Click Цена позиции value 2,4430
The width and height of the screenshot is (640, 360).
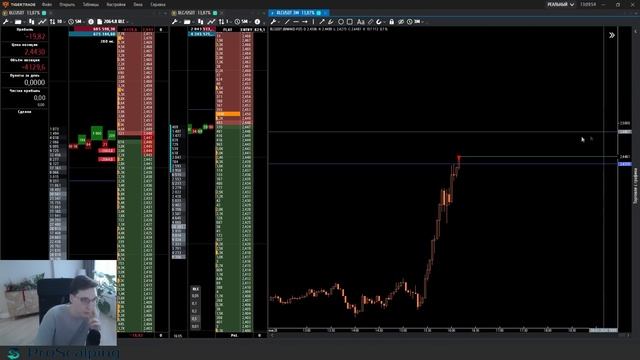pos(35,52)
